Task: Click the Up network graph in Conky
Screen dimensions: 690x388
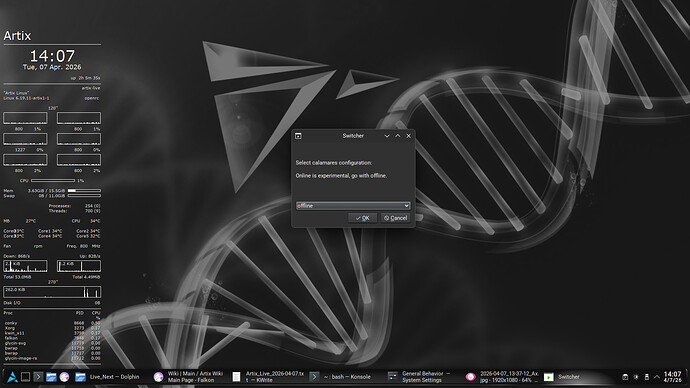Action: coord(79,266)
